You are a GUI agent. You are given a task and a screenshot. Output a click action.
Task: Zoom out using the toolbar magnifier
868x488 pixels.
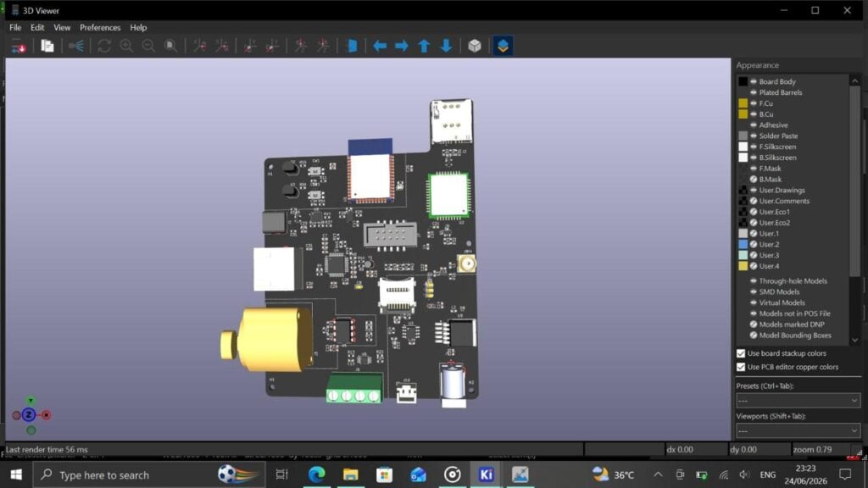(148, 46)
